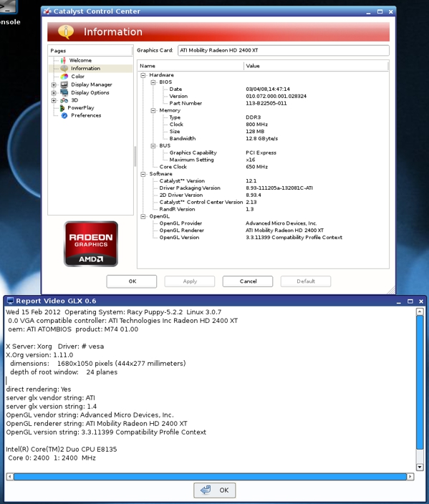
Task: Collapse the OpenGL section
Action: click(143, 217)
